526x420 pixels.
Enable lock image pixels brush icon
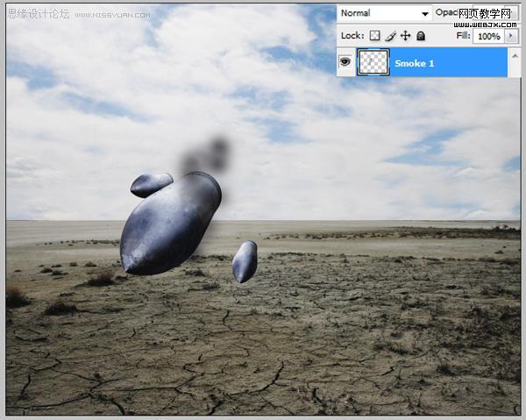pos(390,36)
